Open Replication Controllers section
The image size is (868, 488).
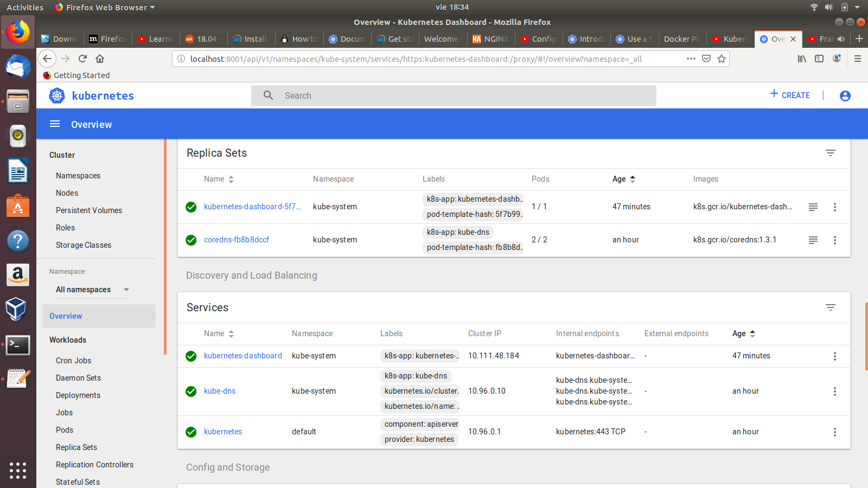point(94,465)
